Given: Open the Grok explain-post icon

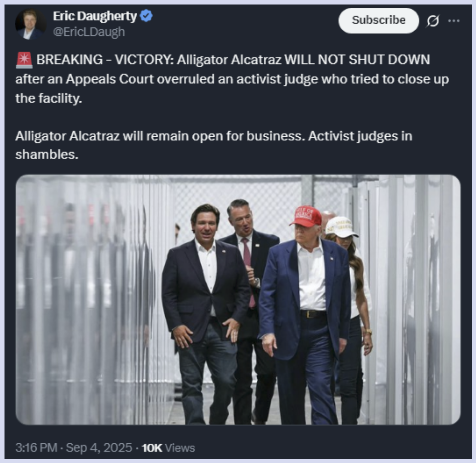Looking at the screenshot, I should pyautogui.click(x=433, y=21).
